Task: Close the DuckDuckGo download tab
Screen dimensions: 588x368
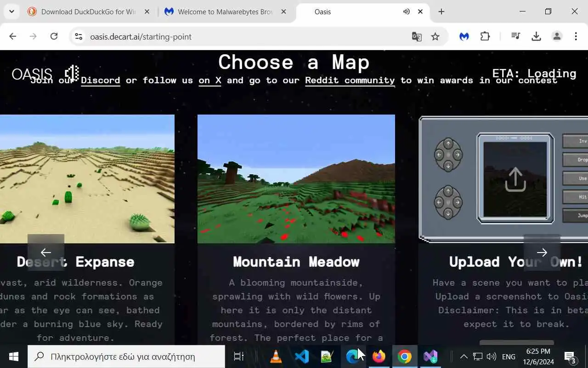Action: point(147,11)
